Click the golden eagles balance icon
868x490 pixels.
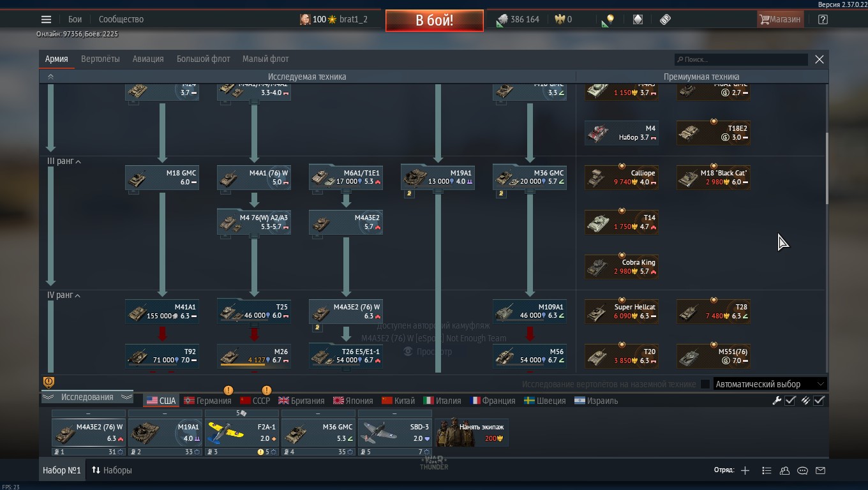[x=560, y=19]
